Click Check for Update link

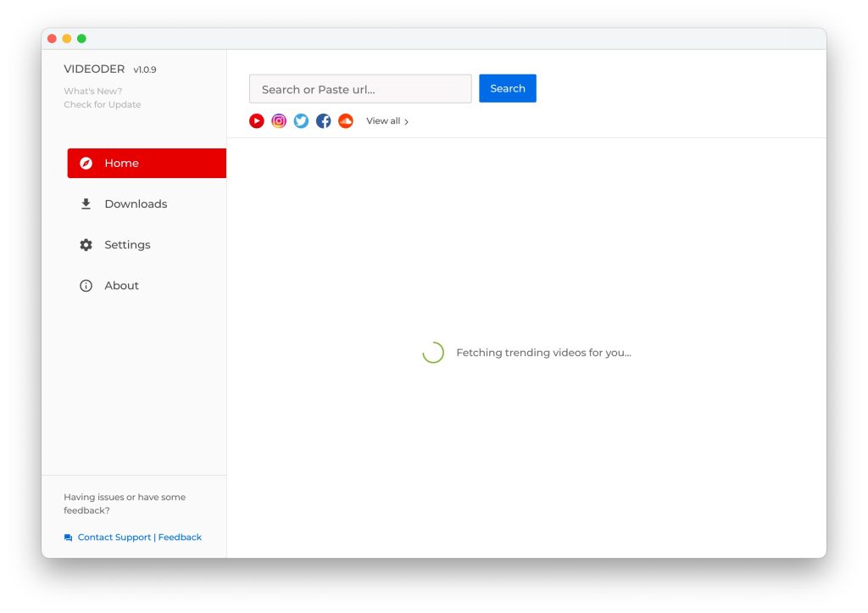click(102, 104)
